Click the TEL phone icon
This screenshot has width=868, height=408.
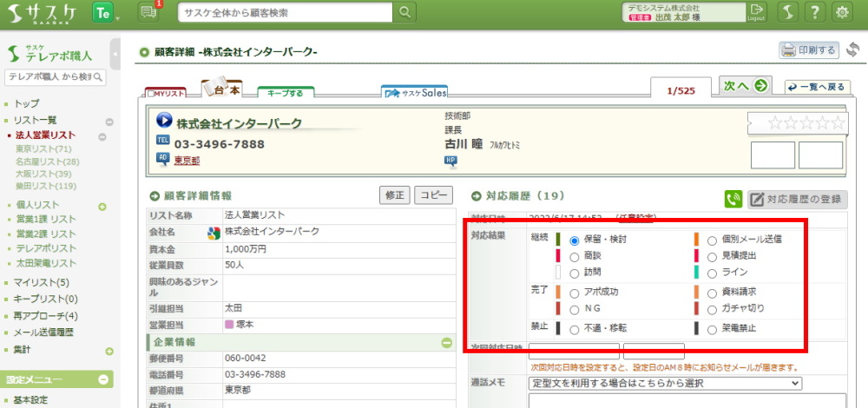(x=163, y=141)
